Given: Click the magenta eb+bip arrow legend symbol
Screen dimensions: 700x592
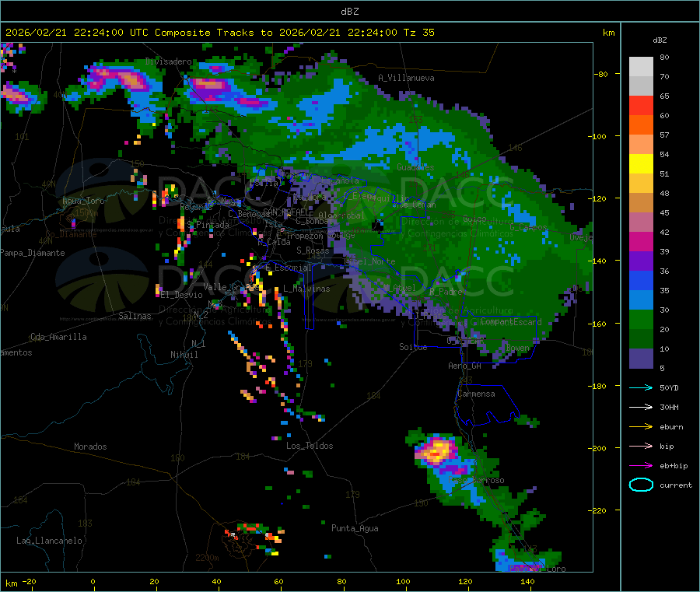Looking at the screenshot, I should point(641,466).
